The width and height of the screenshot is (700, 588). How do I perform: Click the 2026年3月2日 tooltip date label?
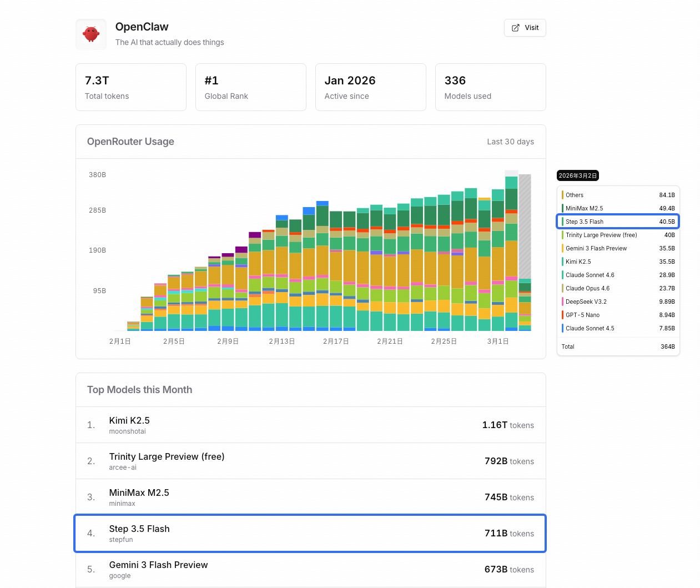point(577,176)
